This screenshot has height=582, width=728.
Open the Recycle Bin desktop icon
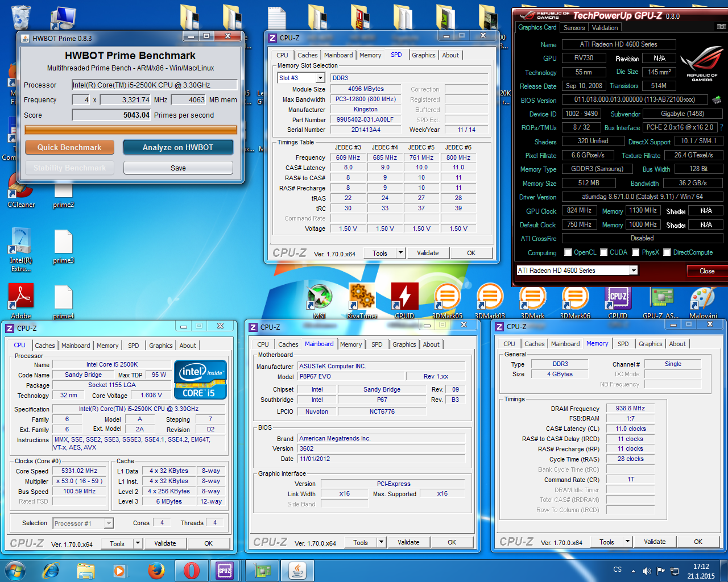click(20, 17)
